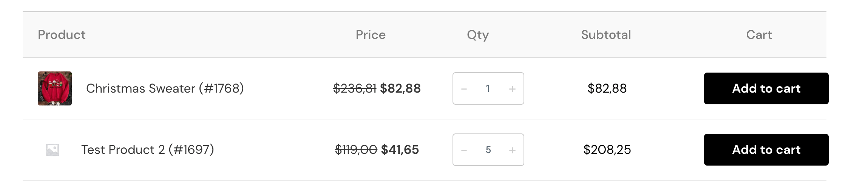This screenshot has height=189, width=868.
Task: Select the $82,88 sale price of Christmas Sweater
Action: [x=400, y=88]
